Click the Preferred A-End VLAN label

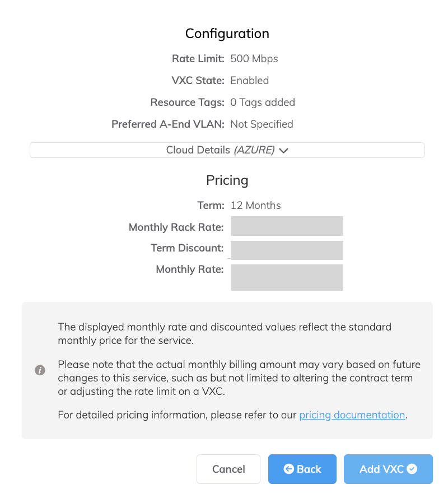168,124
